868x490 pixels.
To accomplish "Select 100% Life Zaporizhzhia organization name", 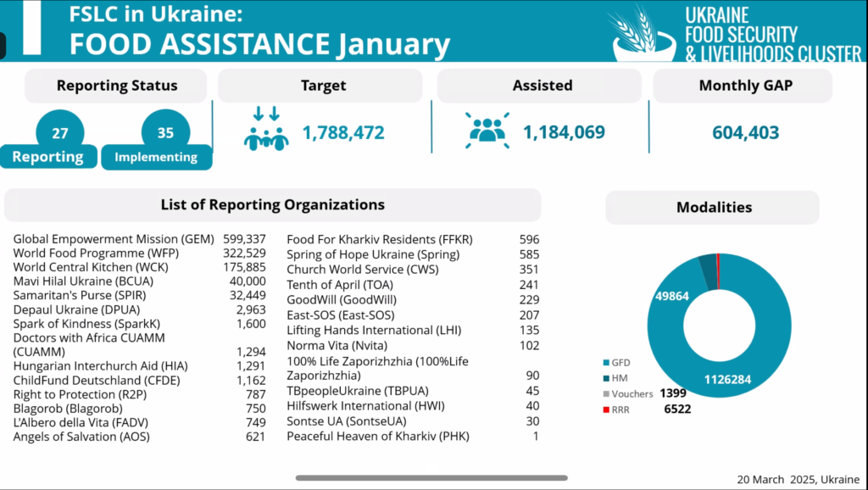I will [377, 368].
